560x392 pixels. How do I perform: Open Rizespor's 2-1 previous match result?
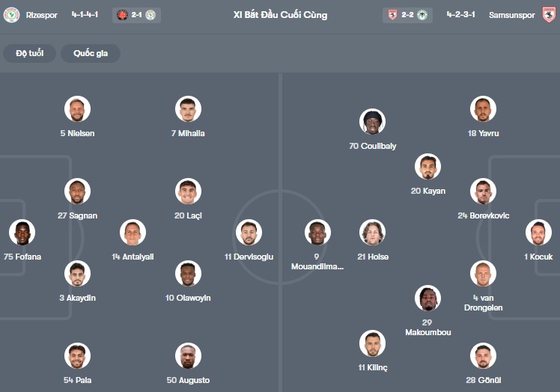[x=136, y=15]
